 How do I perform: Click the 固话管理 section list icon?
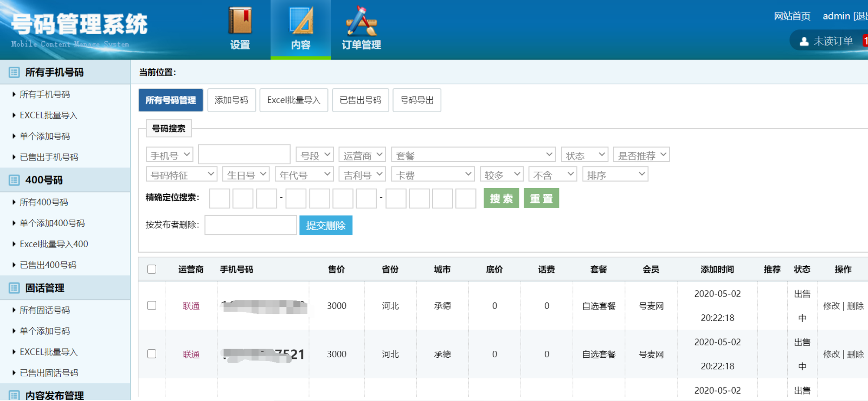14,288
